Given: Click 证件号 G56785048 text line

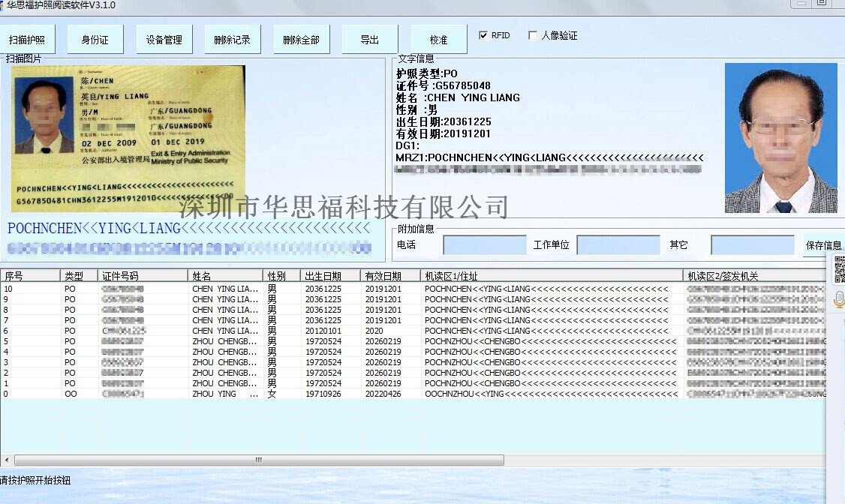Looking at the screenshot, I should (443, 85).
